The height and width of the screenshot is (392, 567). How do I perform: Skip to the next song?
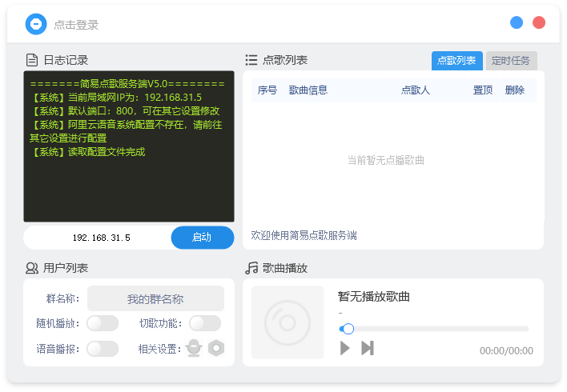368,348
